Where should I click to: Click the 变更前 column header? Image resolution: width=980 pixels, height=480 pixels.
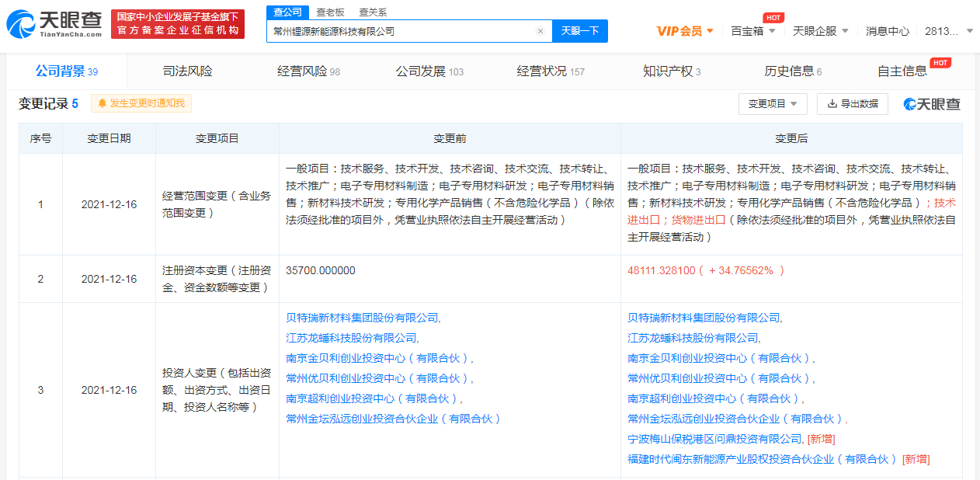(x=450, y=138)
